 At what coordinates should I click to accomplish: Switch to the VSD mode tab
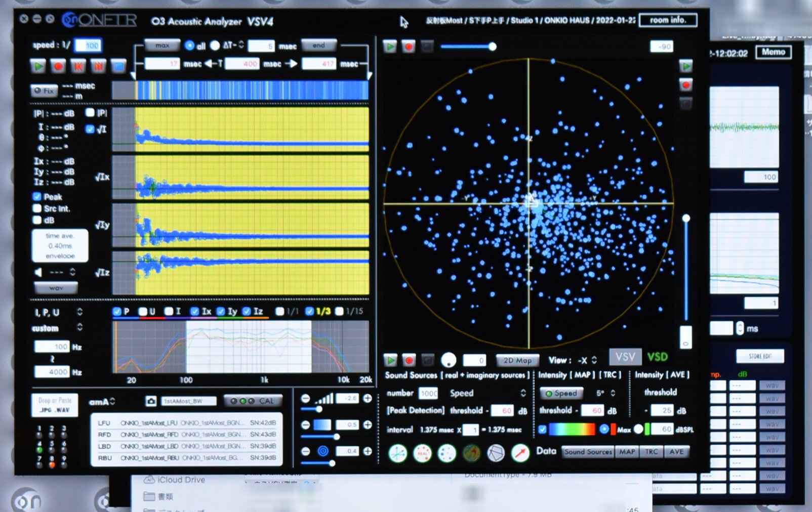pos(657,357)
